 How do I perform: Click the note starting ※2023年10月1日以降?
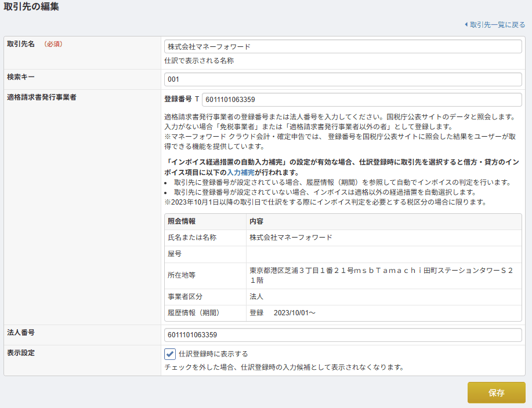pos(325,202)
